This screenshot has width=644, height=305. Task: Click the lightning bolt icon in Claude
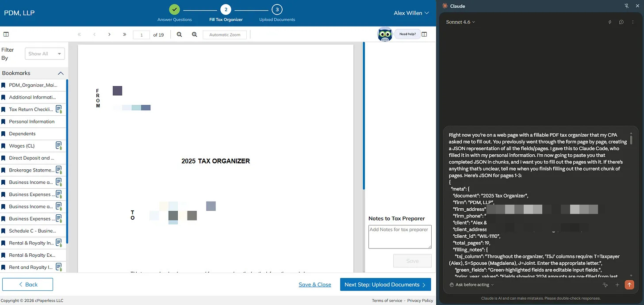(x=610, y=22)
